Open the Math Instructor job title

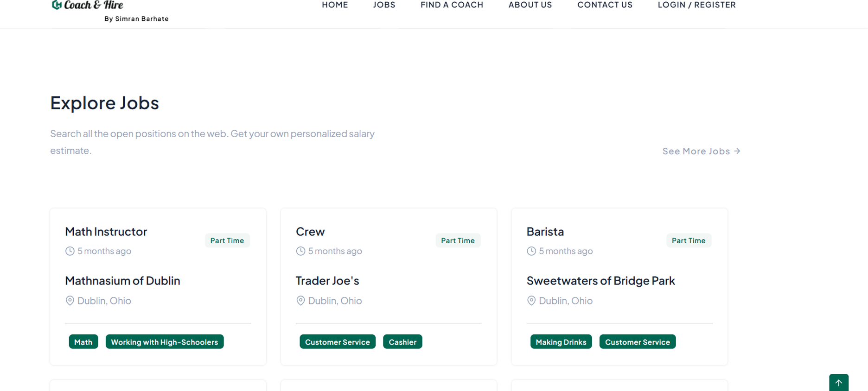coord(106,231)
